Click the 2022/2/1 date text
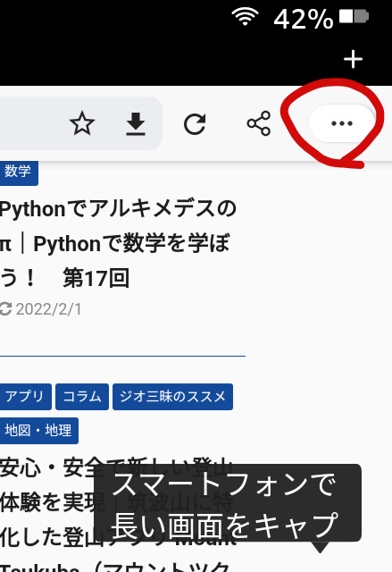This screenshot has height=572, width=392. [48, 309]
